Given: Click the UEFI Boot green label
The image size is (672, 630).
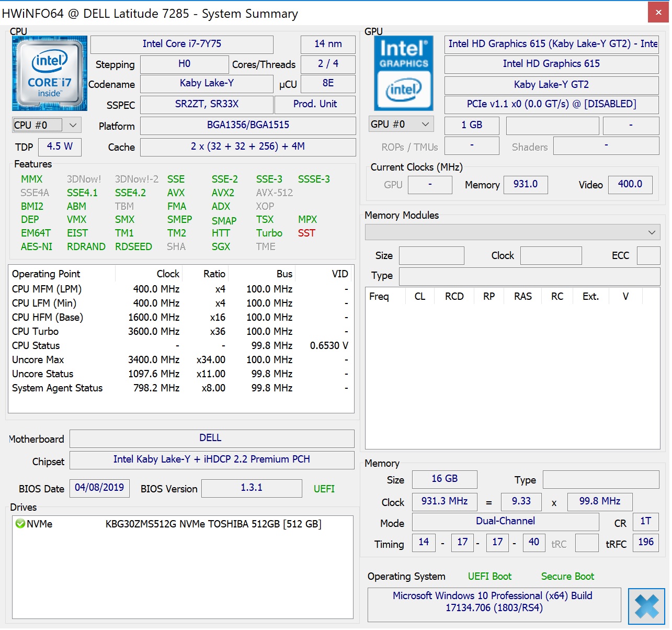Looking at the screenshot, I should coord(489,576).
